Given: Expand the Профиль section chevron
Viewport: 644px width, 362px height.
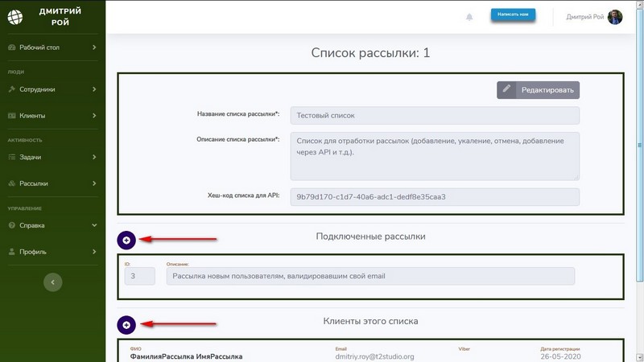Looking at the screenshot, I should tap(94, 252).
